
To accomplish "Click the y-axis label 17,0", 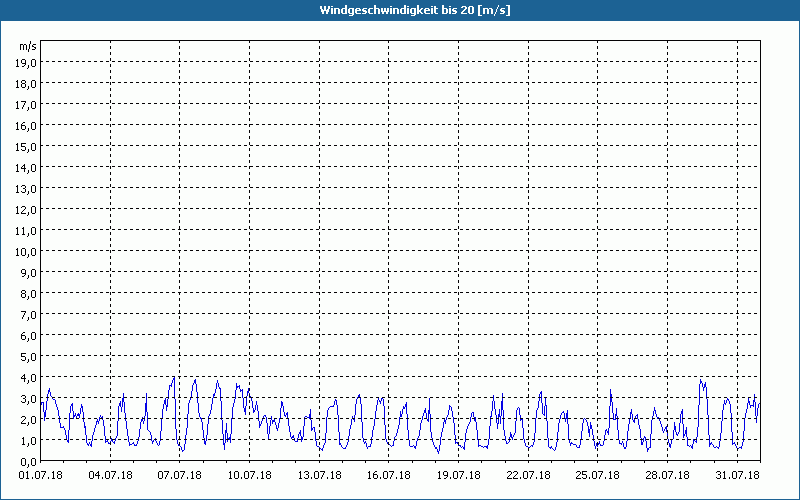I will pos(27,105).
